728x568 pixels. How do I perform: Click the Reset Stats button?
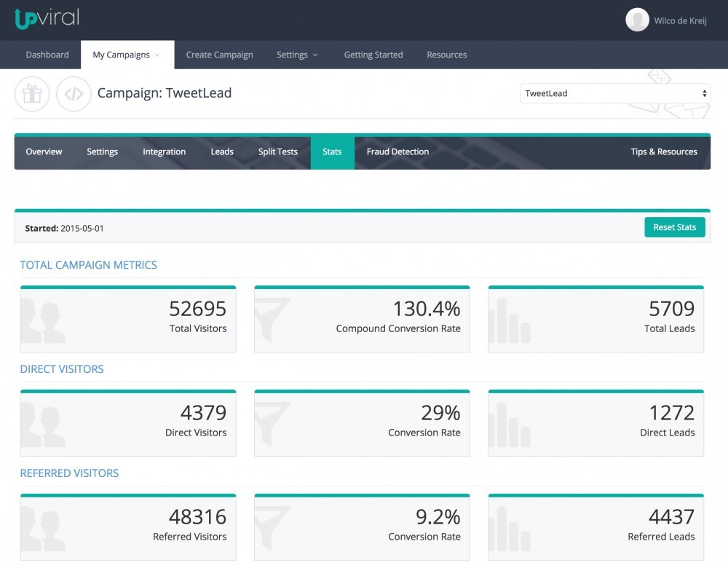(675, 227)
